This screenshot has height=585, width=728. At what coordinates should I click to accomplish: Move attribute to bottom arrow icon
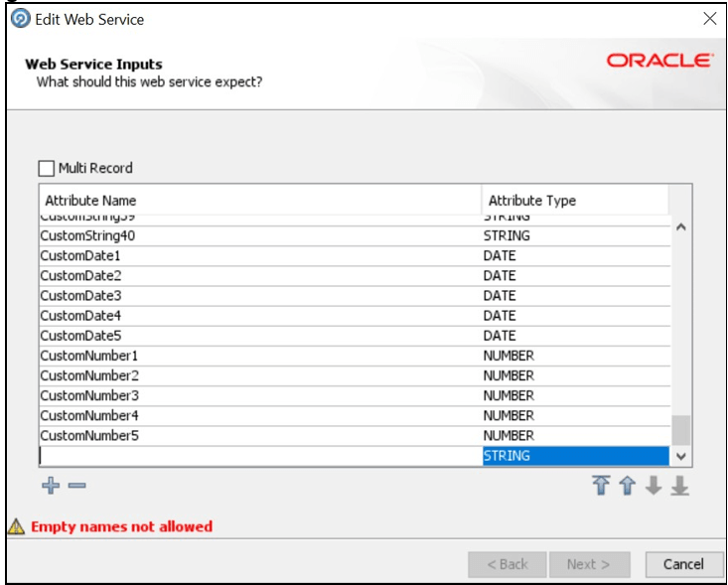(679, 486)
